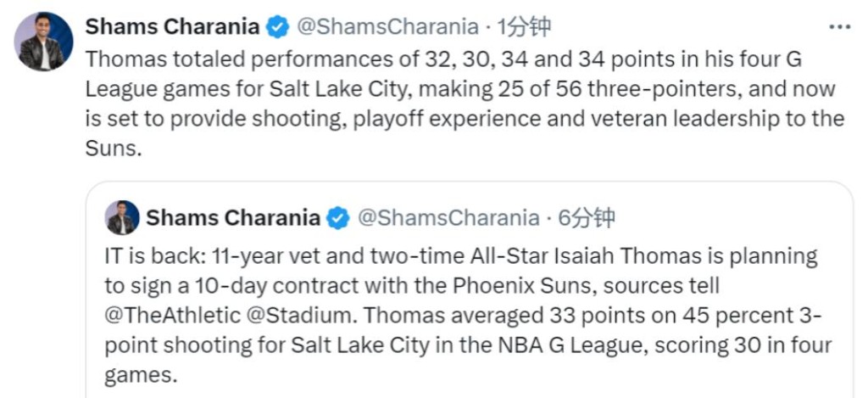The height and width of the screenshot is (398, 868).
Task: Click the last word 'games.' in the quoted tweet
Action: 141,376
